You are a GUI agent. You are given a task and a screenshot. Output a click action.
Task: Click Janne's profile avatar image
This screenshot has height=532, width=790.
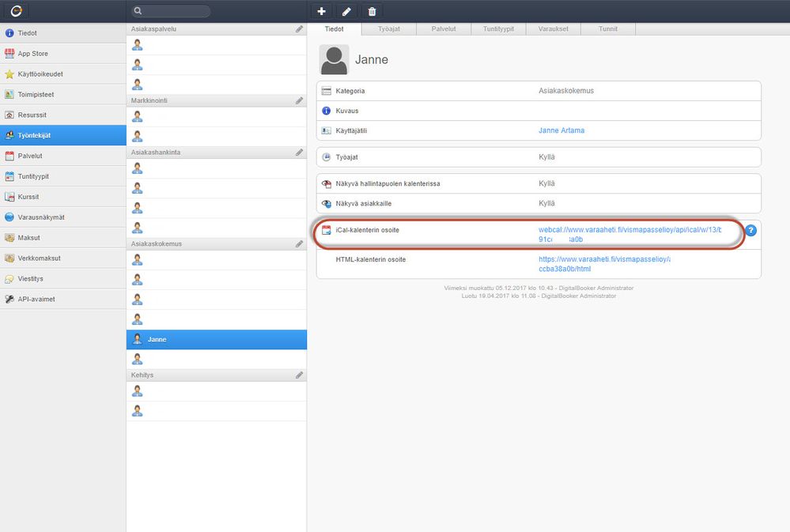tap(334, 59)
